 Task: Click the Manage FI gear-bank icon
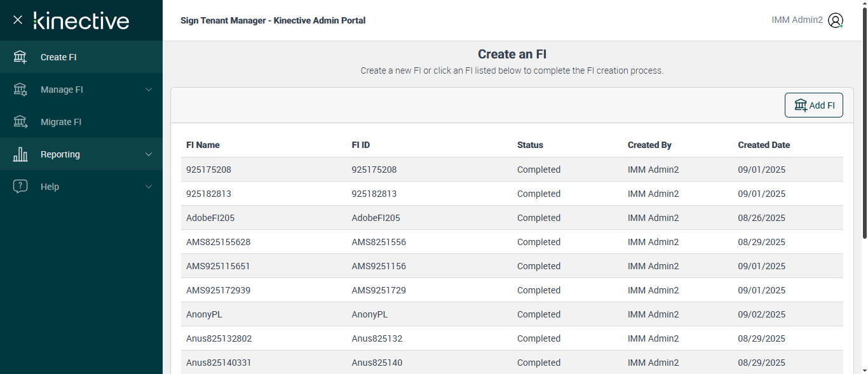20,90
